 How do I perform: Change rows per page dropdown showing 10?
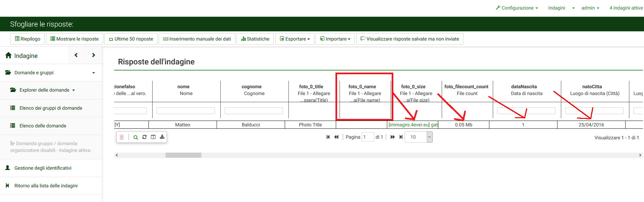tap(419, 137)
